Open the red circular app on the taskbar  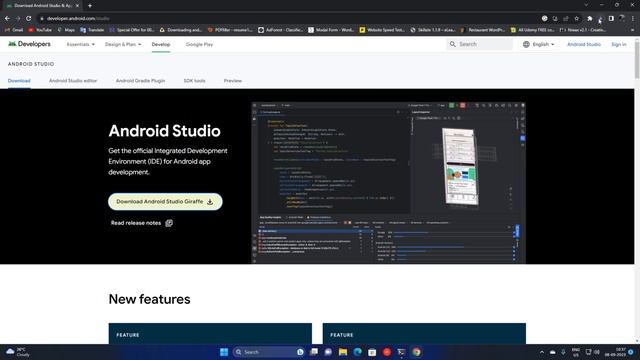387,352
